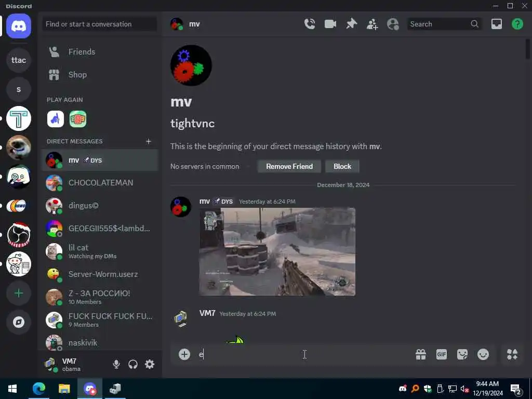
Task: Click the Block button
Action: [342, 167]
